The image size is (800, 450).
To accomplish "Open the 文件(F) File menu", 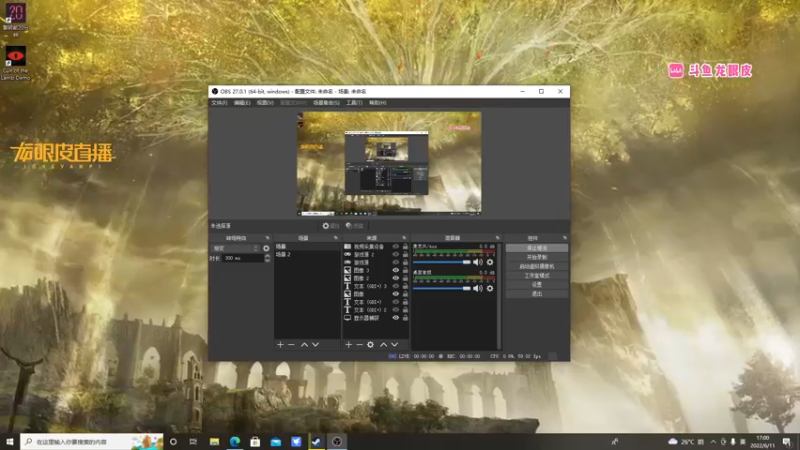I will click(219, 103).
